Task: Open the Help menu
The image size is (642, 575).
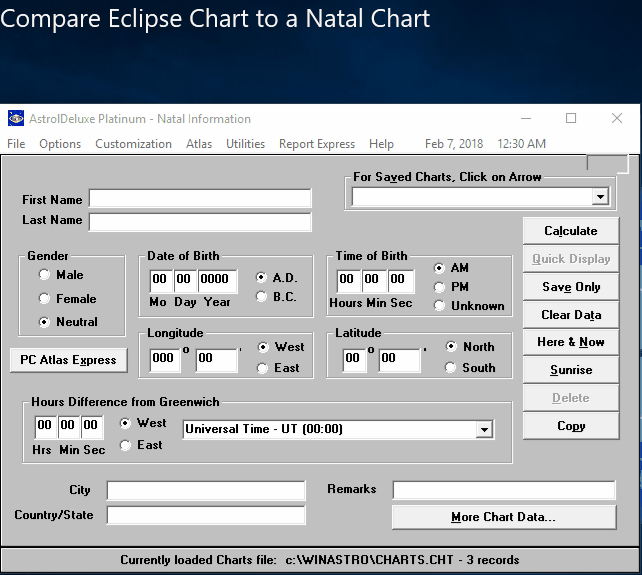Action: point(381,144)
